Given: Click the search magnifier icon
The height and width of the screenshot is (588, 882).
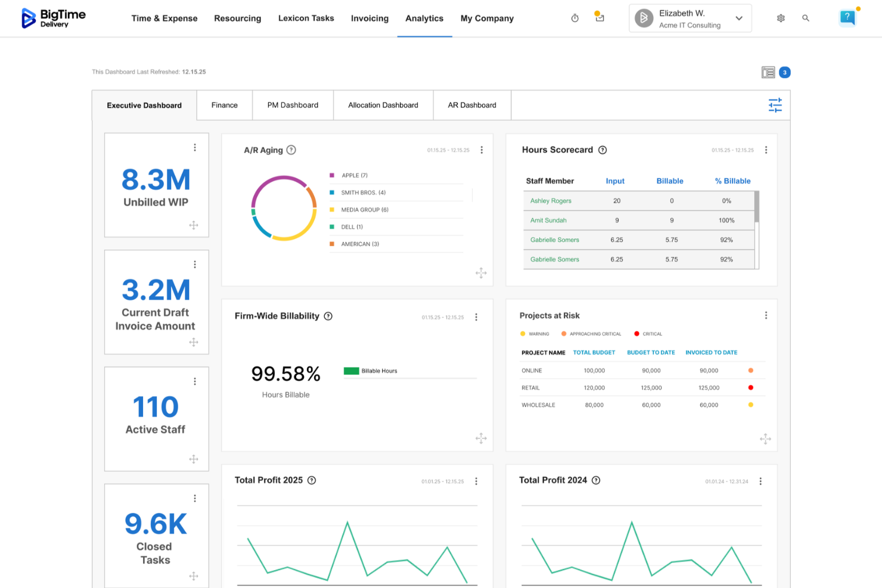Looking at the screenshot, I should click(x=806, y=18).
